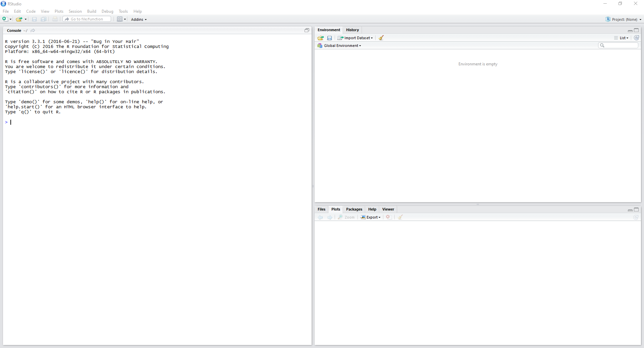
Task: Minimize the Environment pane
Action: point(630,31)
